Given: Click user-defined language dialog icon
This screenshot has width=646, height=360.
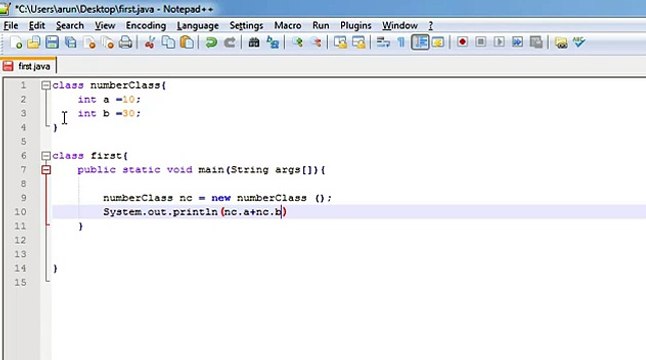Looking at the screenshot, I should click(x=438, y=42).
